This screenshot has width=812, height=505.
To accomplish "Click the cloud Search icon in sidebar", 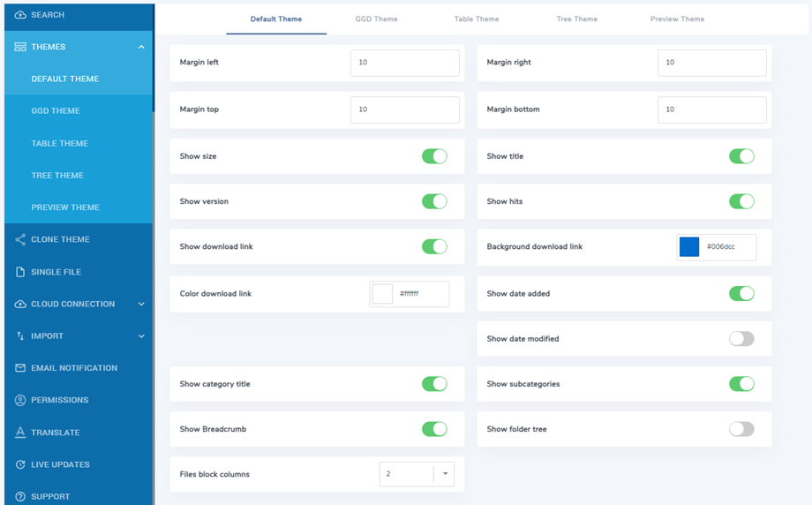I will tap(20, 15).
